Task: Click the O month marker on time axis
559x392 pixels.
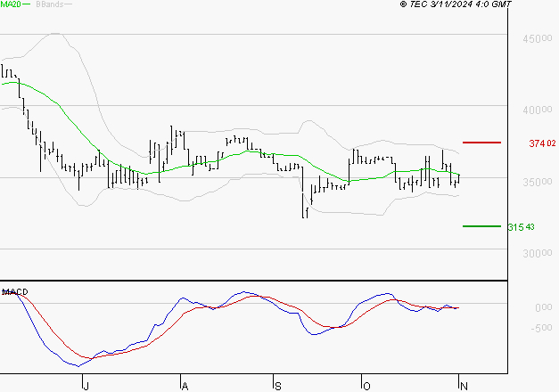Action: point(366,387)
